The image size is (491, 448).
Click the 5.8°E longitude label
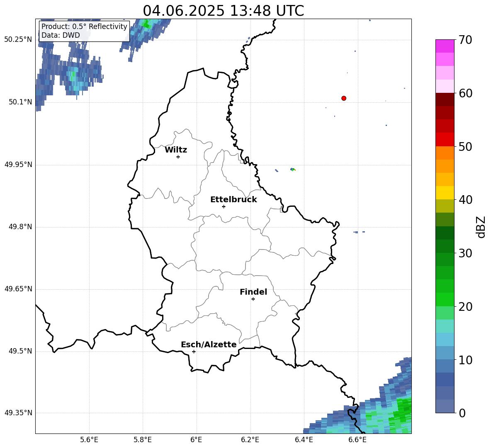[x=143, y=440]
